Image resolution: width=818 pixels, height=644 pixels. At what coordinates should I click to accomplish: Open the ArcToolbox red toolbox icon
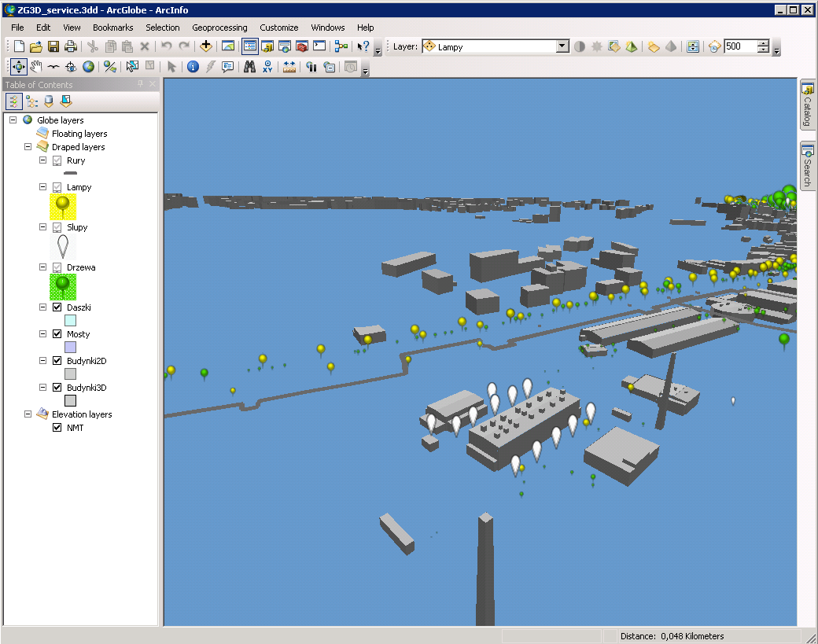302,46
